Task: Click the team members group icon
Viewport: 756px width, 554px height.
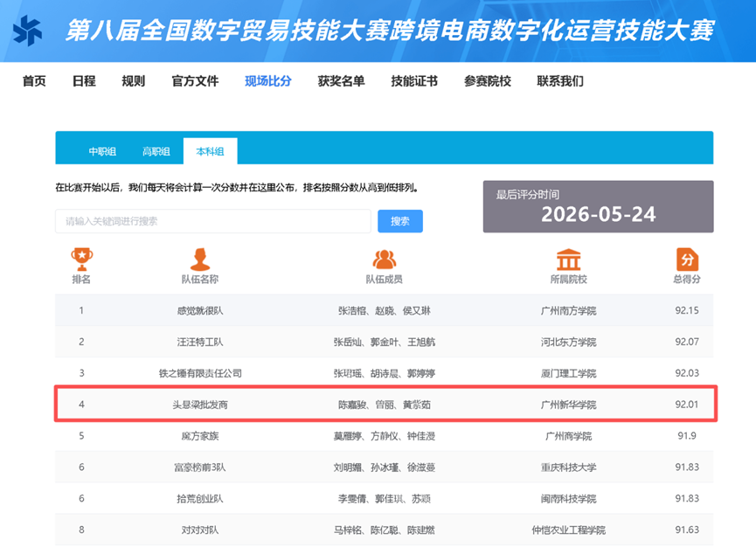Action: 385,260
